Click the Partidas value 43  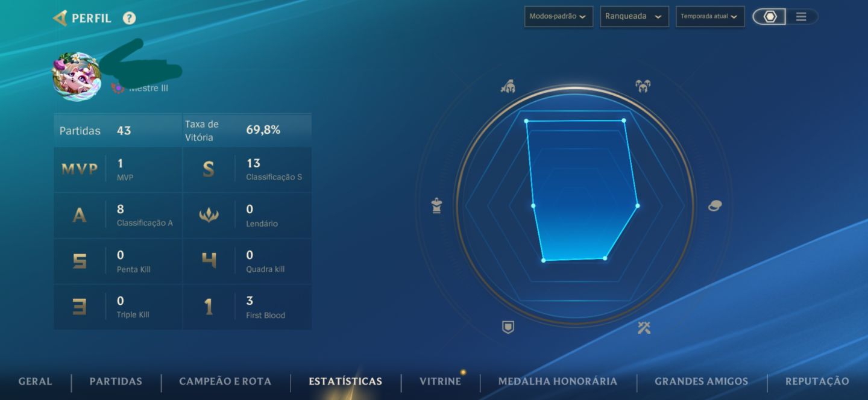click(124, 131)
